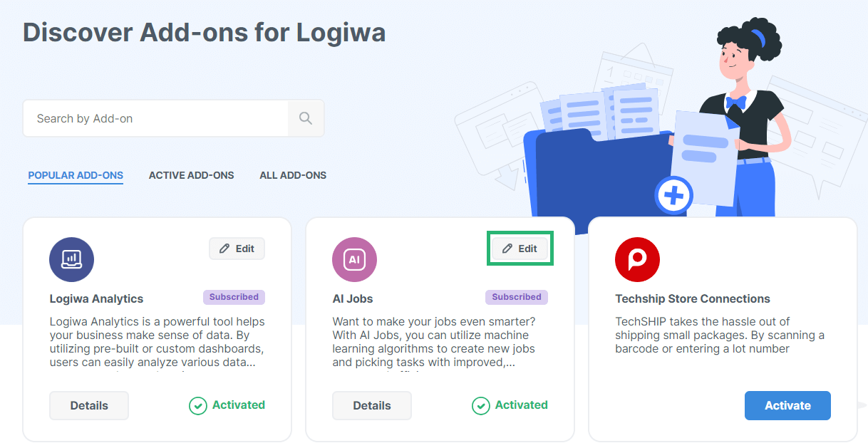Select the Logiwa Analytics dashboard icon
The height and width of the screenshot is (448, 868).
click(71, 259)
